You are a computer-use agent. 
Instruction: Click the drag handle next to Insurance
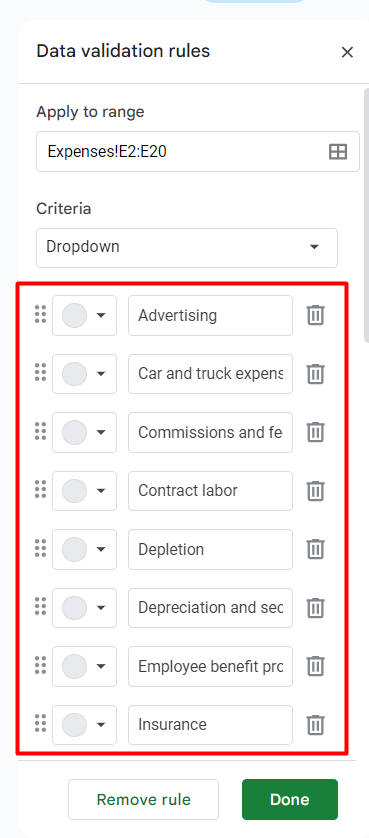point(40,724)
